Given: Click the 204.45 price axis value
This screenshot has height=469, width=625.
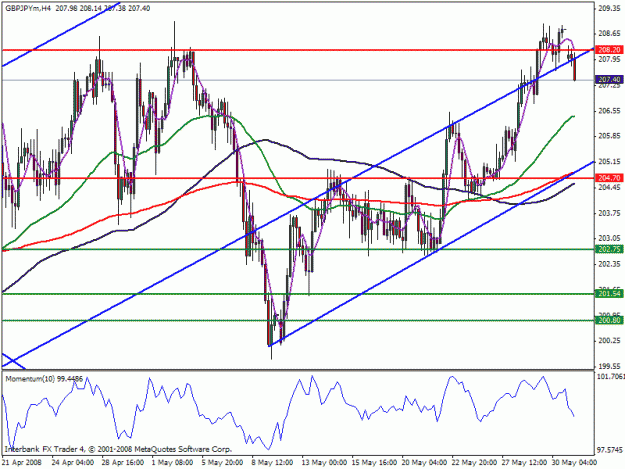Looking at the screenshot, I should (609, 187).
